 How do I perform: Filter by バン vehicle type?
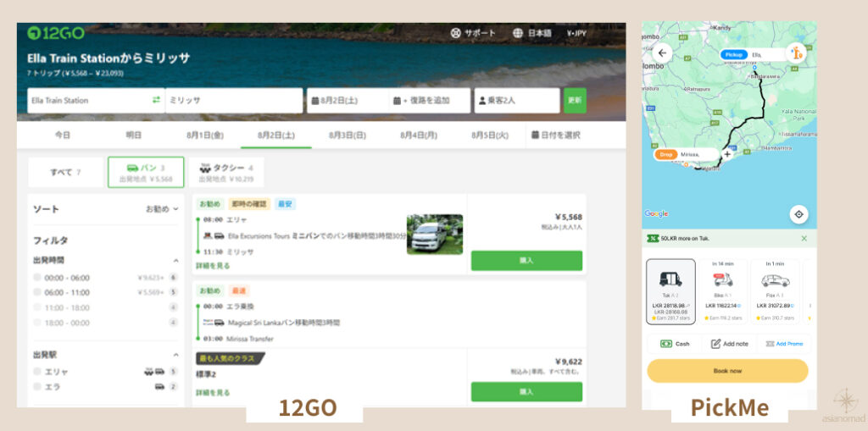pos(146,172)
